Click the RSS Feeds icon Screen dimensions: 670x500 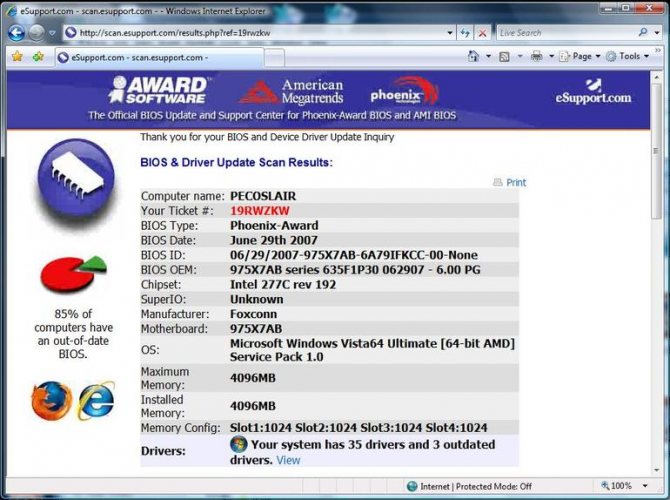click(504, 56)
